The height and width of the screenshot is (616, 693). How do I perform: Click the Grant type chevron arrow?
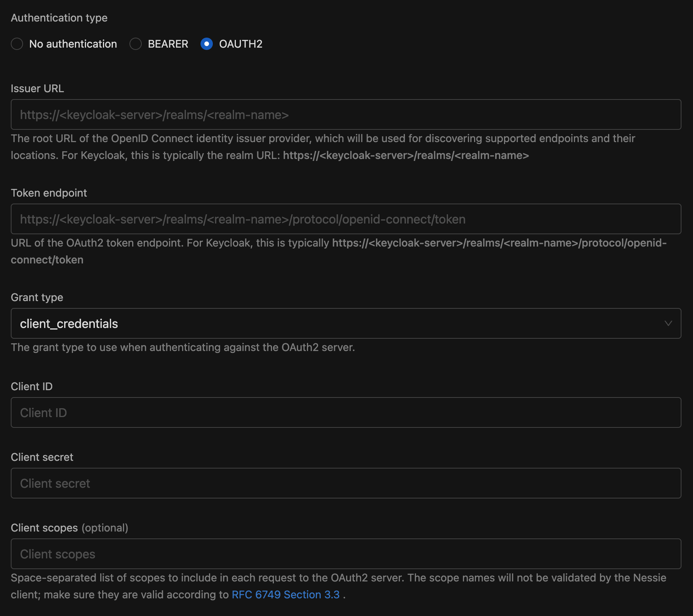tap(668, 323)
